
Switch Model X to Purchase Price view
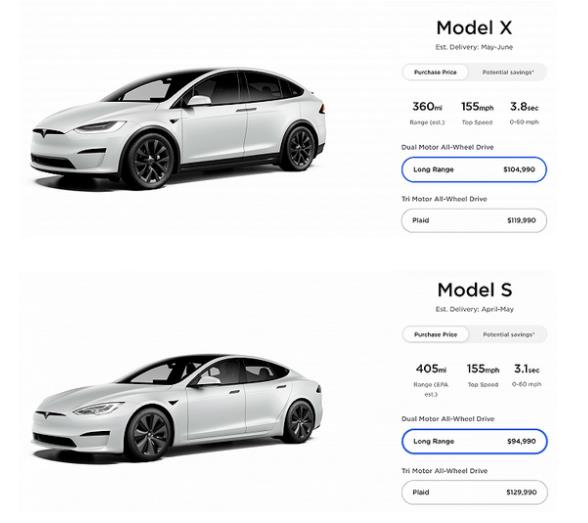435,72
